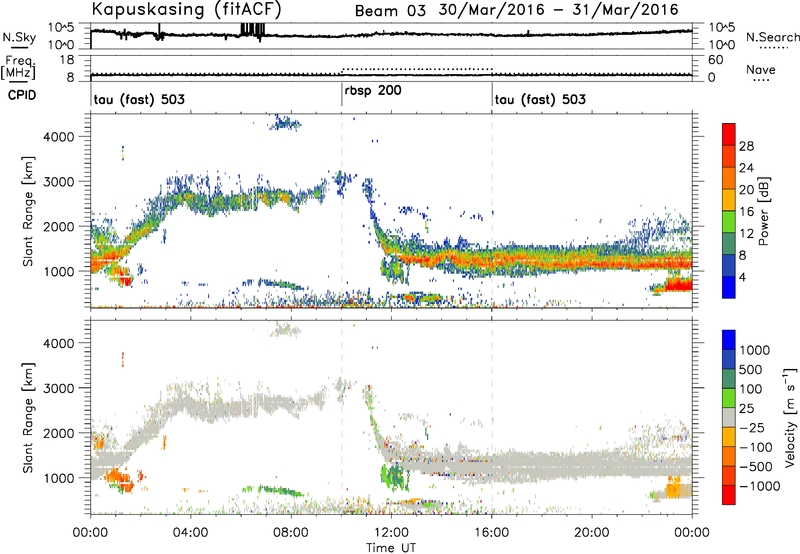Click the 'CPID' row label
The width and height of the screenshot is (800, 554).
pos(22,95)
